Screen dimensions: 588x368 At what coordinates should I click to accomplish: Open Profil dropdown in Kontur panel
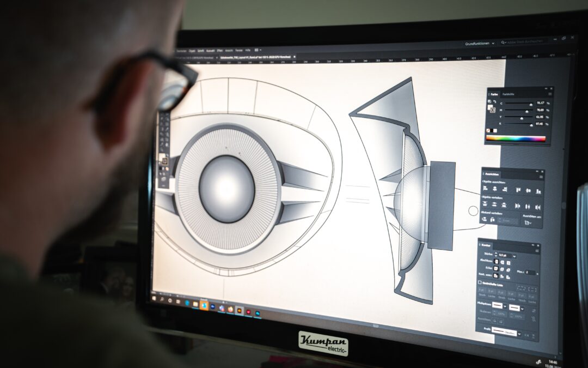click(519, 334)
